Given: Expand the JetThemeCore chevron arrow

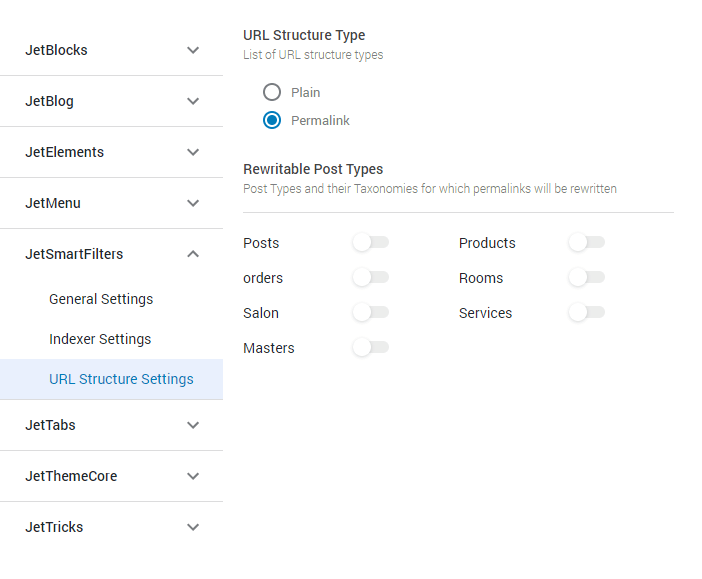Looking at the screenshot, I should click(x=193, y=476).
